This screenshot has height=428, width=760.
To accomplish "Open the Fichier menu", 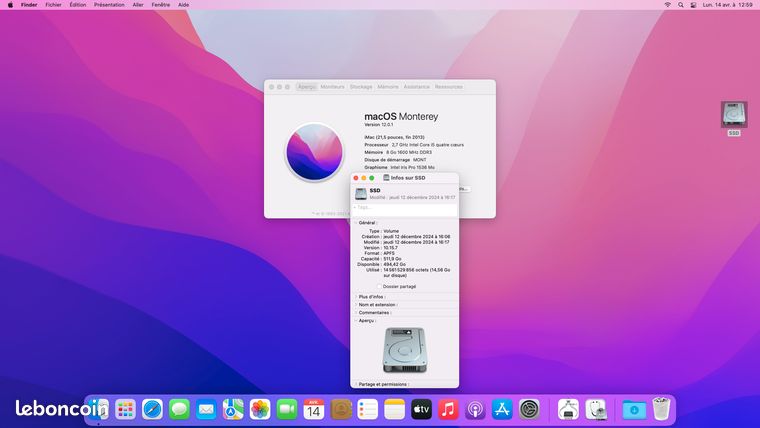I will (53, 5).
